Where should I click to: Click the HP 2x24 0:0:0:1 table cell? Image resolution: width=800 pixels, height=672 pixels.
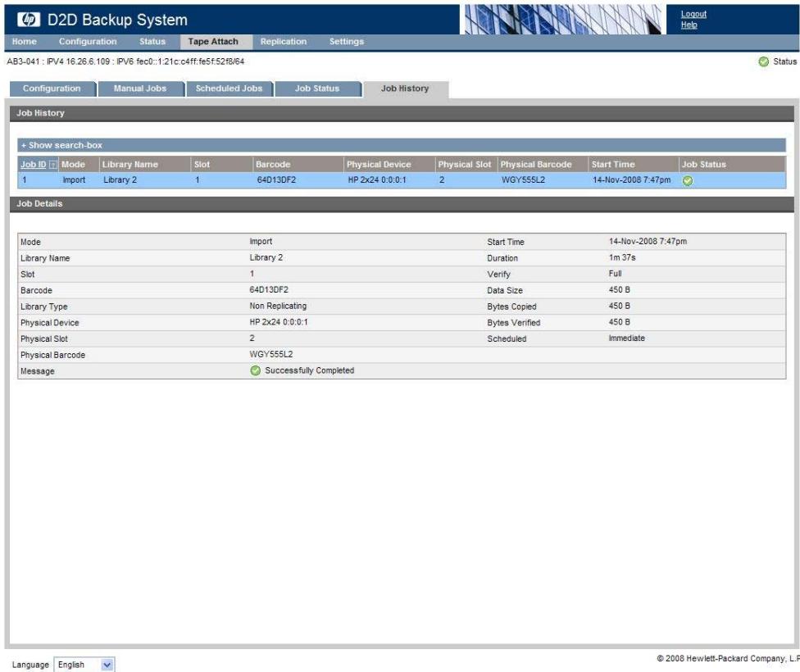[x=377, y=180]
